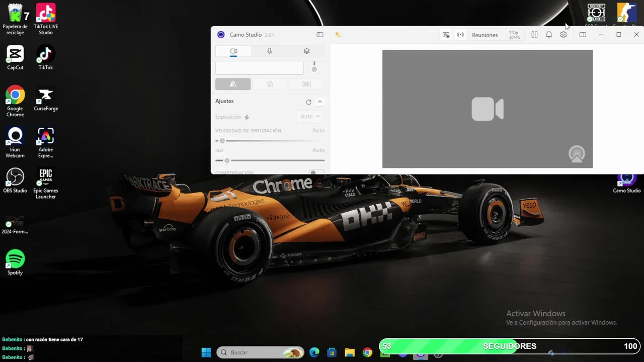Click the camera snapshot focus button

tap(306, 84)
